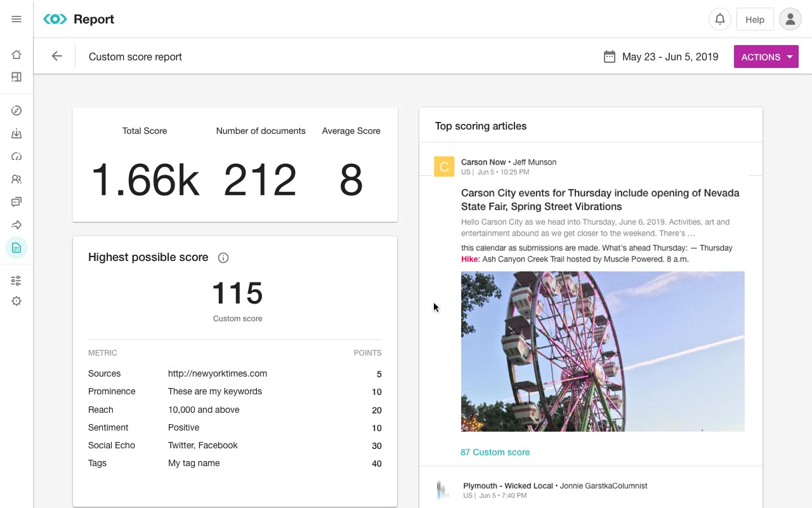This screenshot has width=812, height=508.
Task: Click the Top scoring articles heading
Action: (481, 126)
